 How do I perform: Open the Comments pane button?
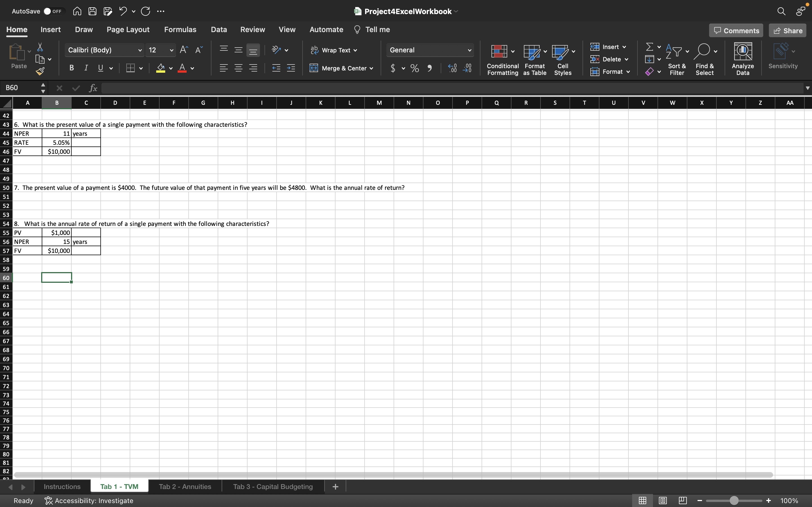[x=736, y=30]
